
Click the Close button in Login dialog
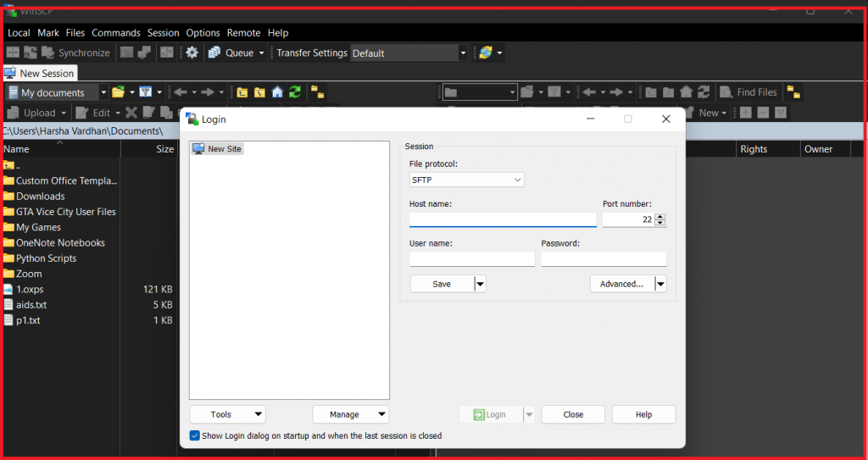point(573,414)
